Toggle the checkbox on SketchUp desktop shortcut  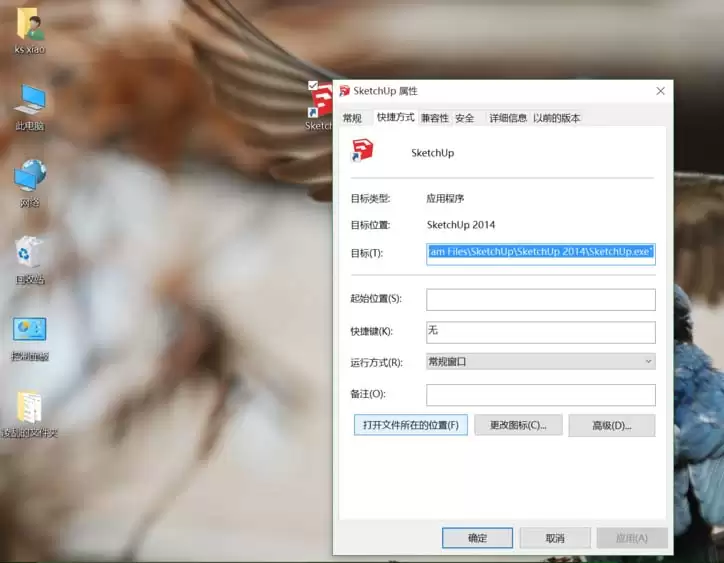314,86
